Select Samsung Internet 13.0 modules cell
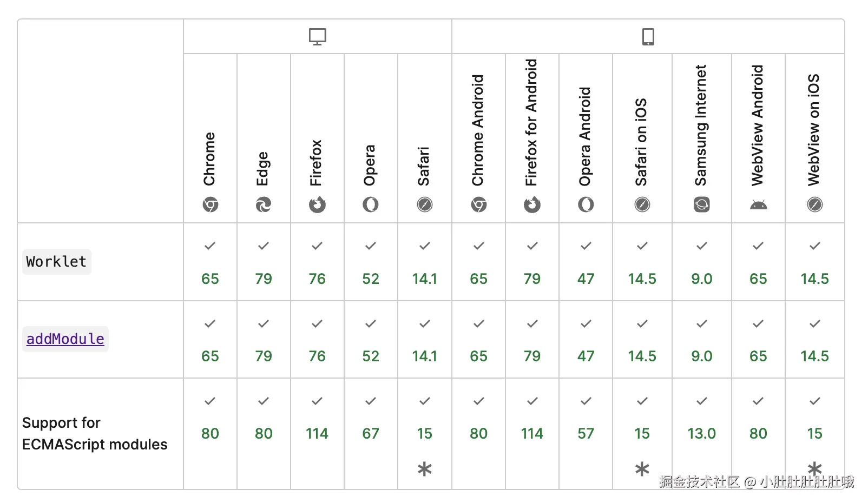This screenshot has width=868, height=503. pyautogui.click(x=702, y=433)
